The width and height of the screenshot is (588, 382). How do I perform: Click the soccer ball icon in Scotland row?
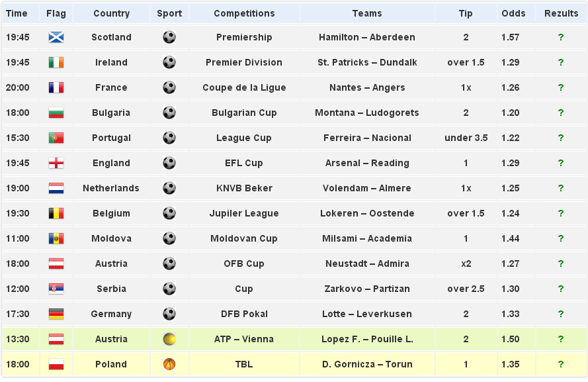coord(169,38)
